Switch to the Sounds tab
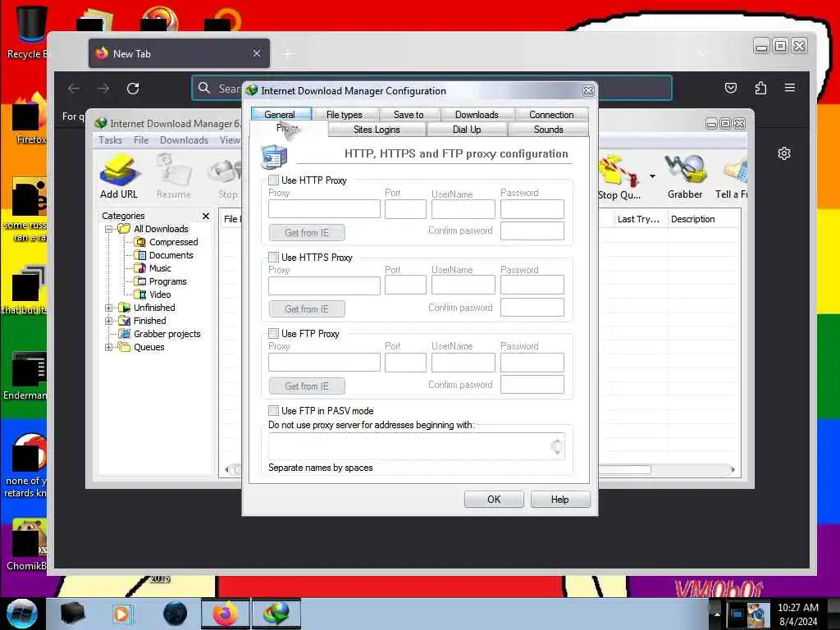This screenshot has height=630, width=840. (549, 130)
